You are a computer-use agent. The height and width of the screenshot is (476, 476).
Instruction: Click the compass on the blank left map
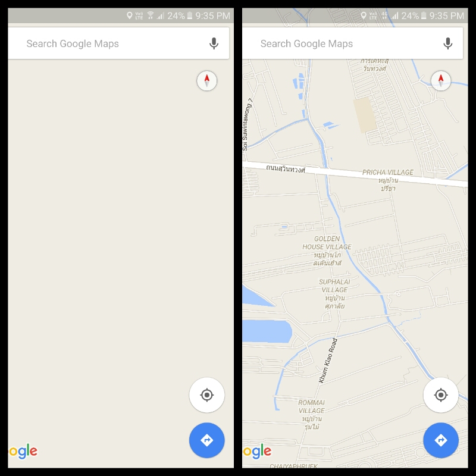(x=206, y=81)
